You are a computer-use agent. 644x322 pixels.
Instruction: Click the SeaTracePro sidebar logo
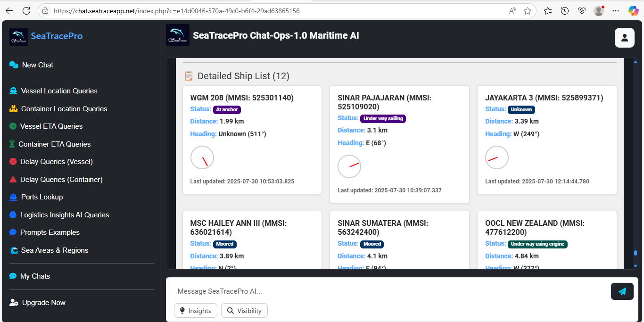pos(19,36)
